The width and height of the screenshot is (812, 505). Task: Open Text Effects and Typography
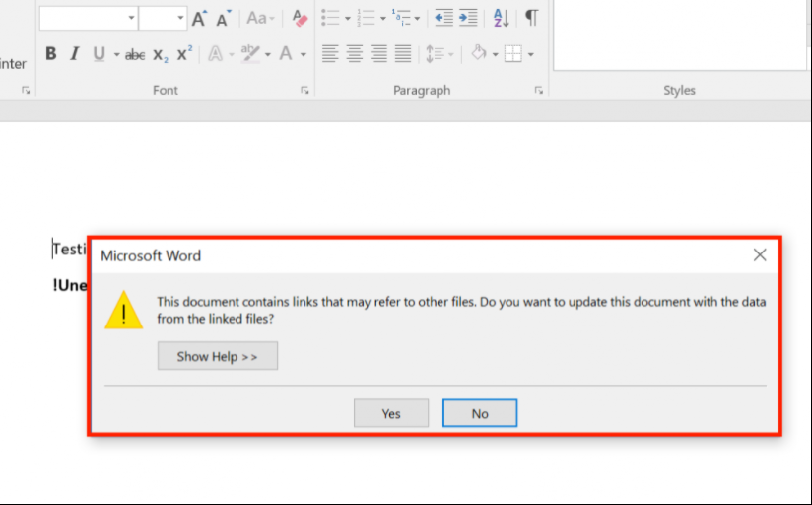(x=216, y=54)
